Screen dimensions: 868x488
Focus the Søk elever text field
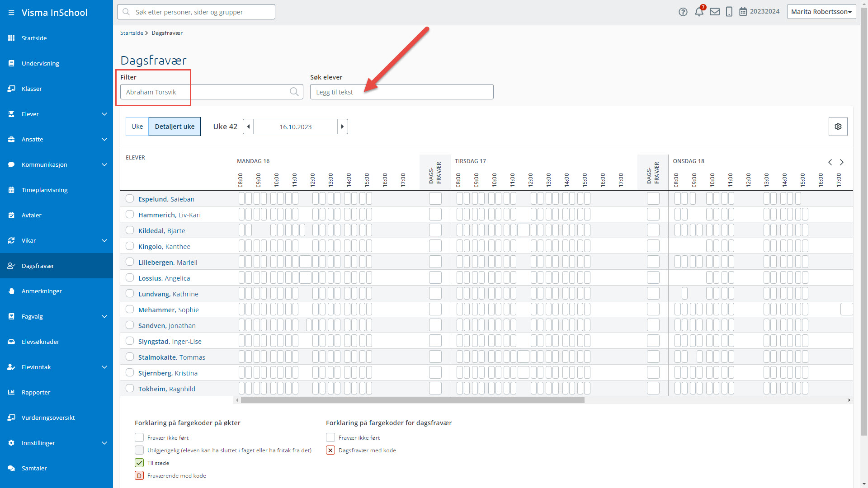pyautogui.click(x=401, y=92)
